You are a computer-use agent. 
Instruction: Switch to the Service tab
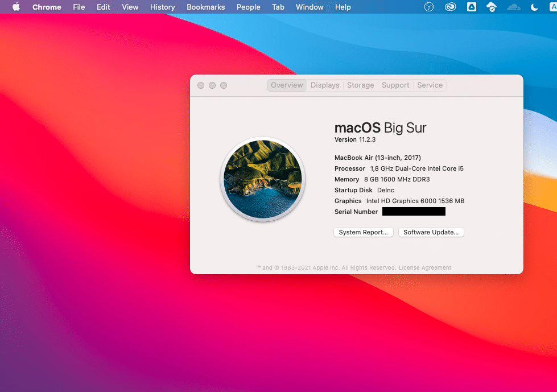[430, 85]
